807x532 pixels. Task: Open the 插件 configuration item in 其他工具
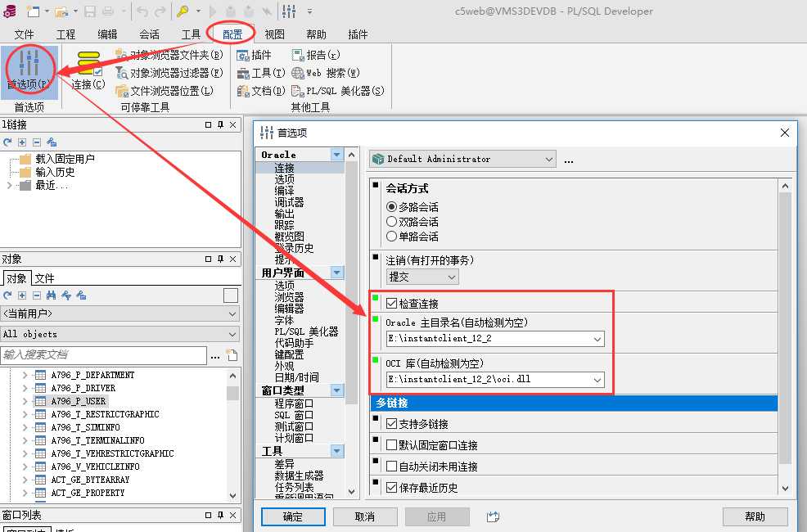255,55
